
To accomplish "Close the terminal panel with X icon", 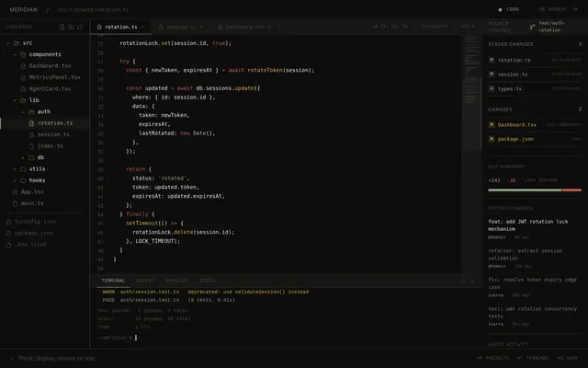I will 472,282.
